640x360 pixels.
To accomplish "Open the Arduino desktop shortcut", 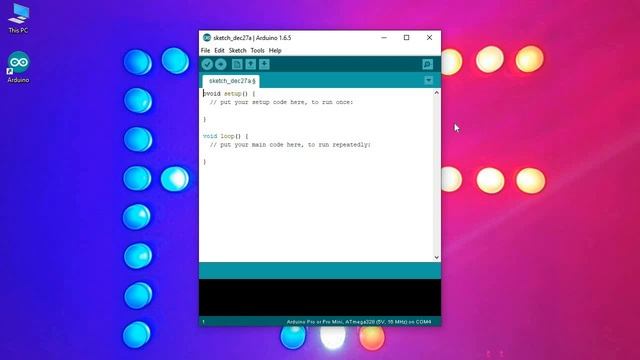I will 18,67.
